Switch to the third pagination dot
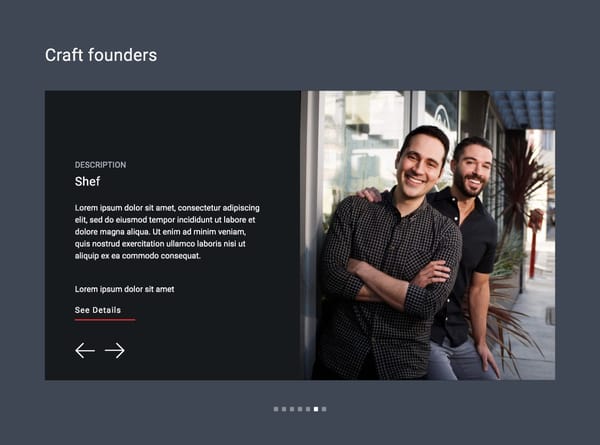 click(292, 409)
